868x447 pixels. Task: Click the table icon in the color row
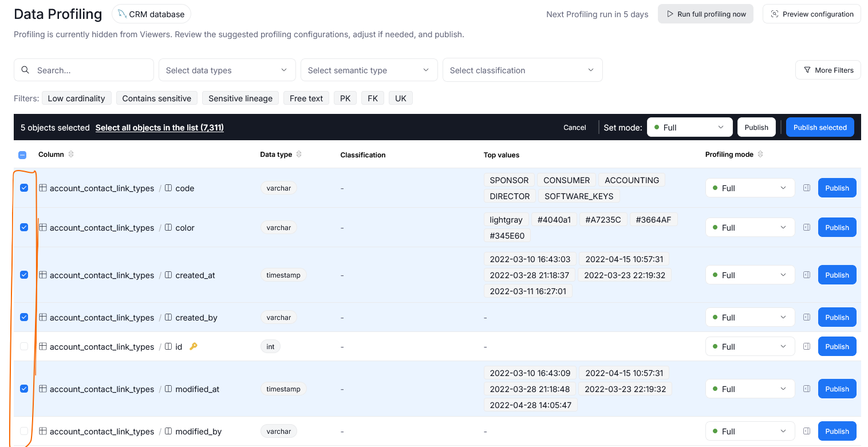click(43, 227)
